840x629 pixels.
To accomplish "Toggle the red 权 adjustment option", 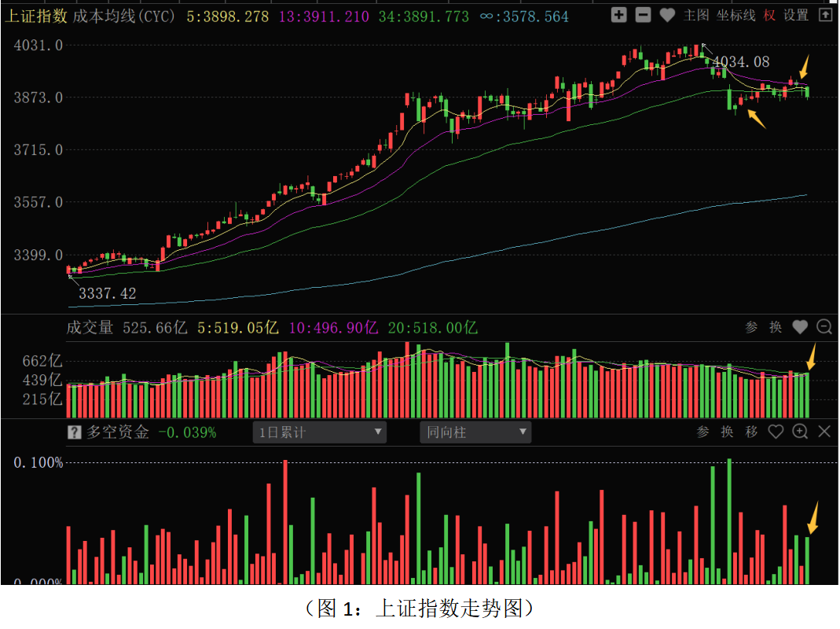I will (768, 15).
